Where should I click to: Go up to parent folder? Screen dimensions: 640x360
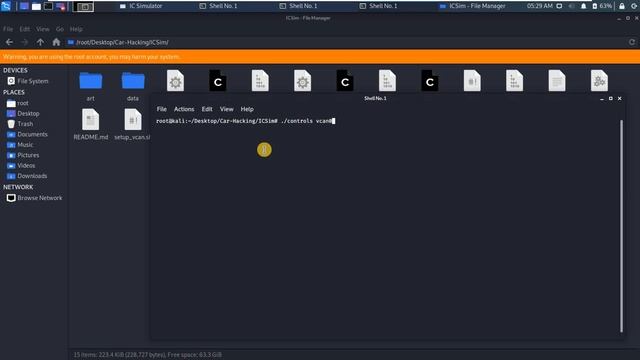point(40,42)
